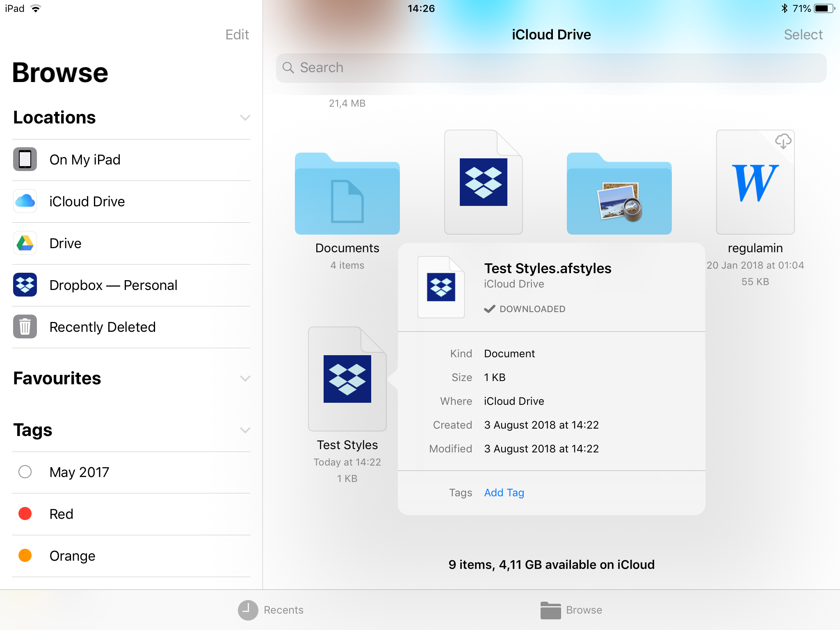Tap the Kind value Document
Screen dimensions: 840x630
[x=509, y=354]
